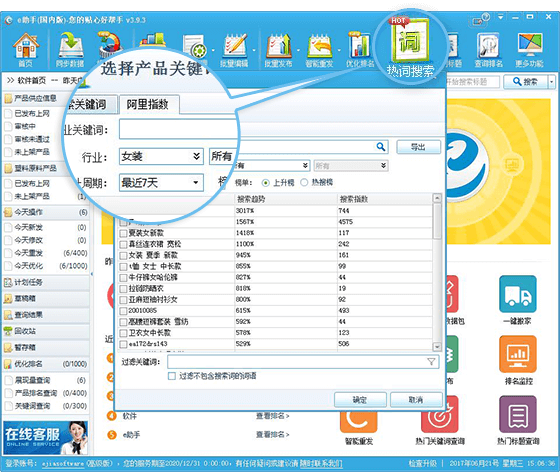Open the 女装 industry dropdown in magnifier
This screenshot has height=472, width=560.
(161, 156)
